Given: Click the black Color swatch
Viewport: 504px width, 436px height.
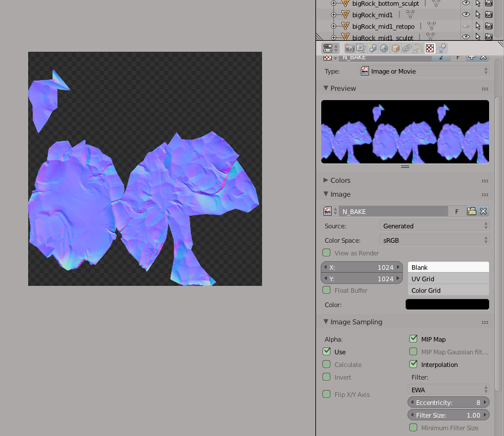Looking at the screenshot, I should click(447, 304).
